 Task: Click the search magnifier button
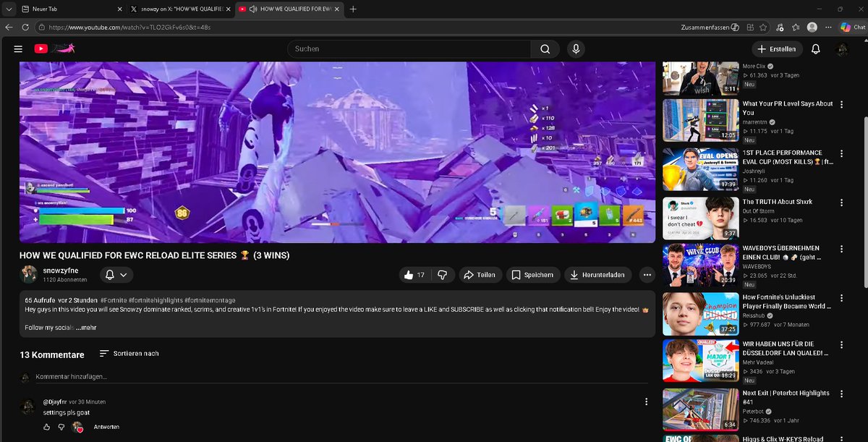(x=545, y=49)
